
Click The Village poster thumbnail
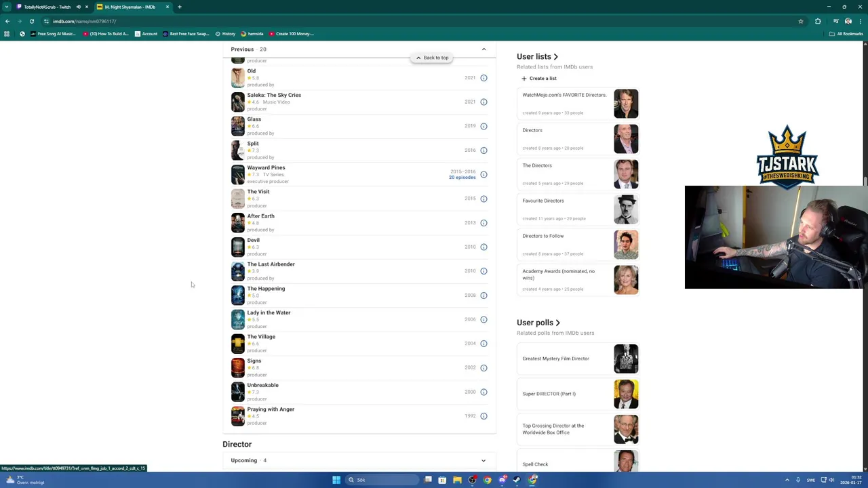tap(237, 344)
